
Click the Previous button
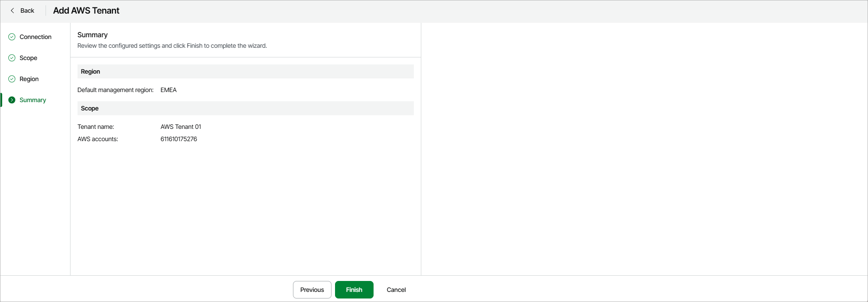(312, 290)
